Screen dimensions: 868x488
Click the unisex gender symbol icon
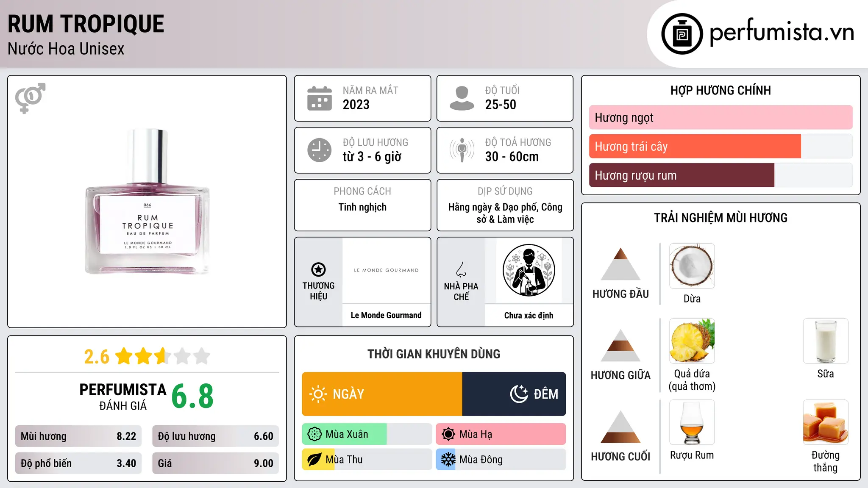pyautogui.click(x=30, y=98)
